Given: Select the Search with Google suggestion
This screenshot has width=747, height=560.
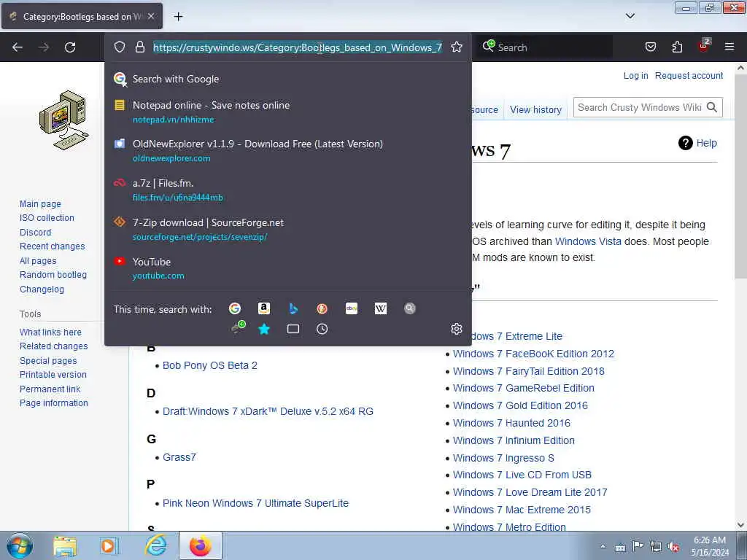Looking at the screenshot, I should pos(287,79).
